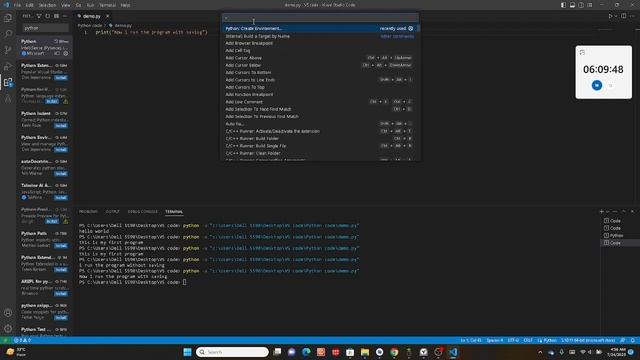Toggle the bottom panel layout icon
The image size is (640, 360).
tap(572, 5)
